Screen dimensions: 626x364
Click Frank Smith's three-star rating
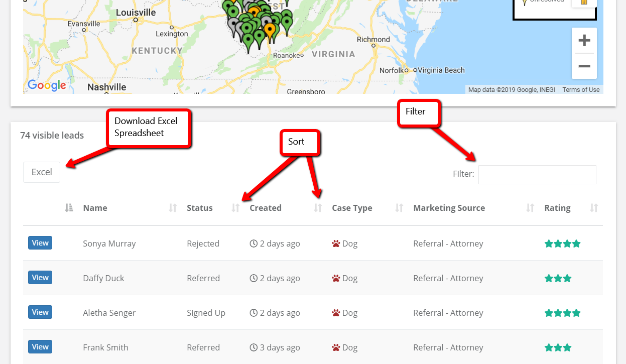(x=558, y=347)
